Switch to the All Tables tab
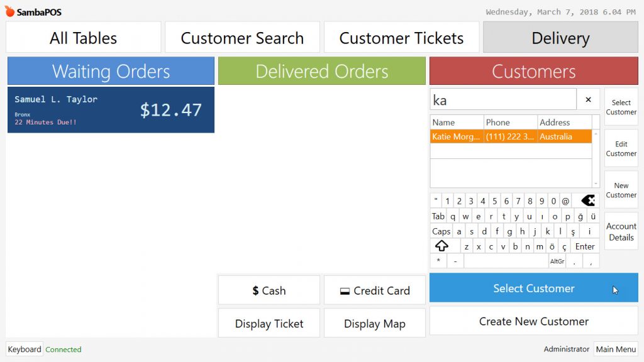 point(84,38)
